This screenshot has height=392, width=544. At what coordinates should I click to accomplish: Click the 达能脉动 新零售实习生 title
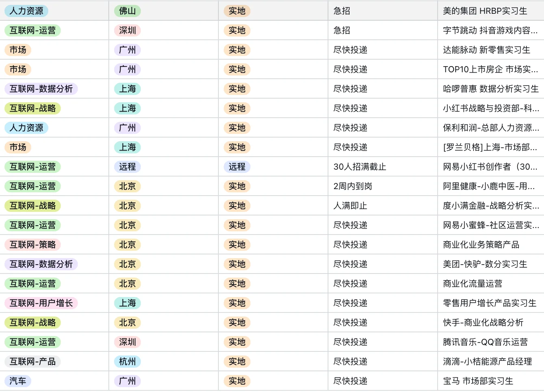(486, 50)
